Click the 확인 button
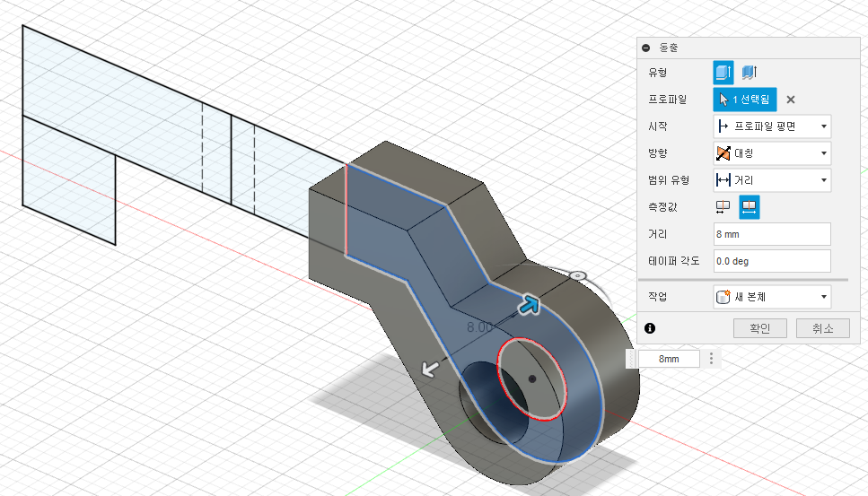This screenshot has width=868, height=496. pos(760,328)
